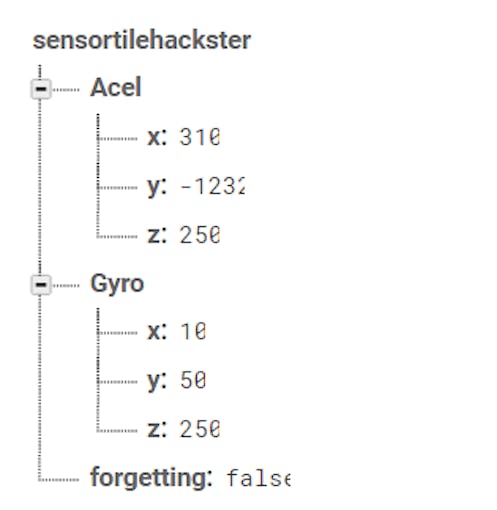The height and width of the screenshot is (510, 497).
Task: Collapse the Gyro node minus icon
Action: point(41,285)
